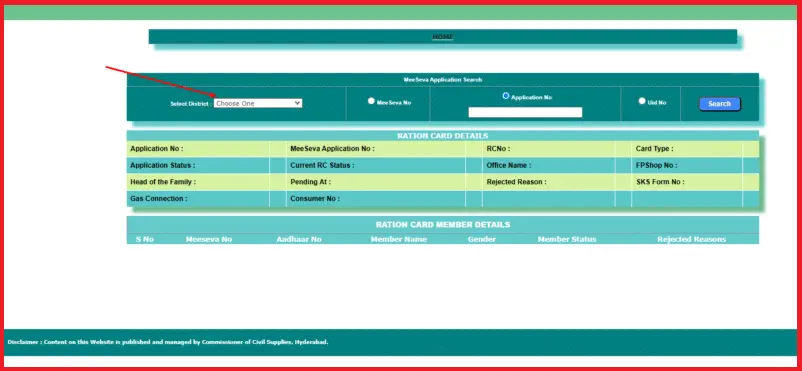This screenshot has height=371, width=802.
Task: Click the 'Rejected Reasons' column header
Action: (692, 239)
